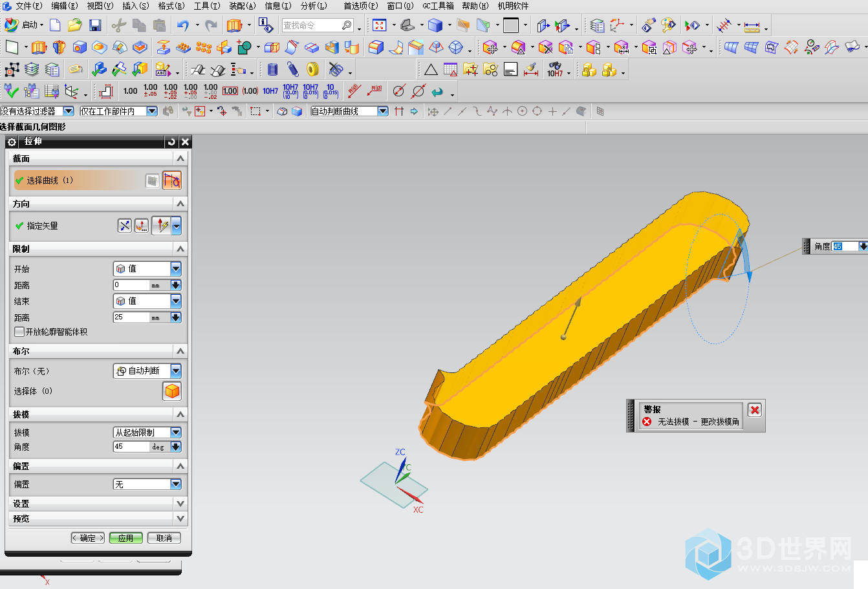The height and width of the screenshot is (589, 868).
Task: Click the 确定 button
Action: coord(87,538)
